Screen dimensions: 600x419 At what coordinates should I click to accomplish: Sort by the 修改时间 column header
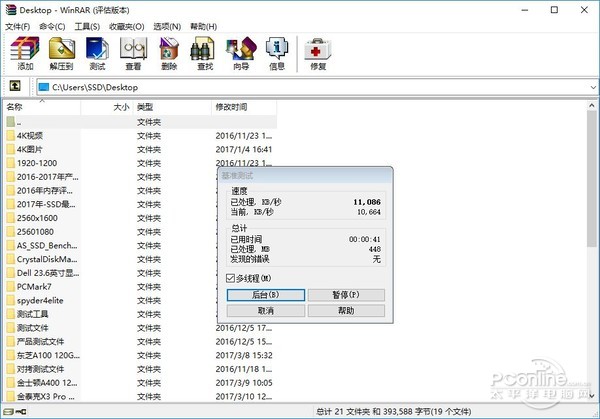[x=244, y=107]
